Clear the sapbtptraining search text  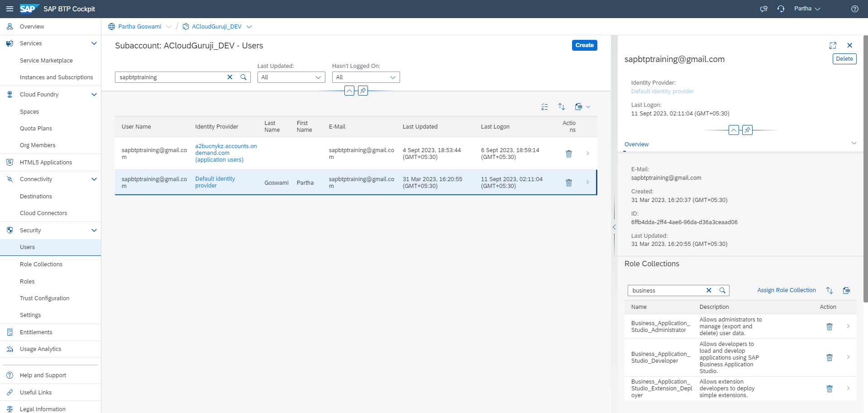[230, 77]
